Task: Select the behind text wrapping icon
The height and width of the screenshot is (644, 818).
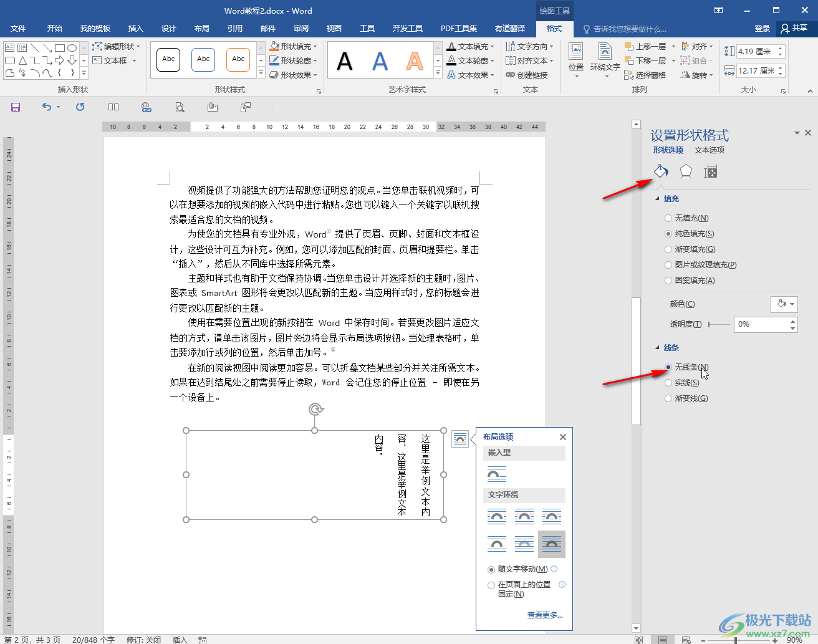Action: tap(524, 544)
